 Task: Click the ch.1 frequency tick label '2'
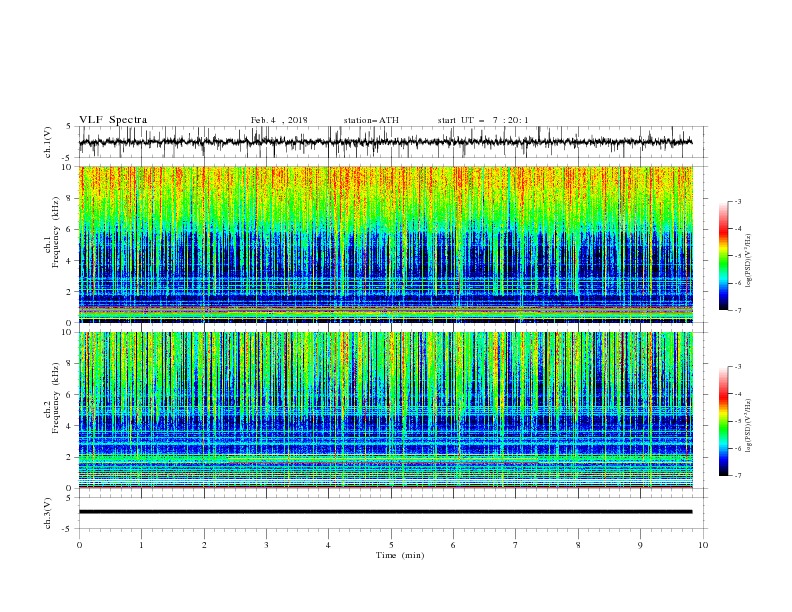coord(70,292)
